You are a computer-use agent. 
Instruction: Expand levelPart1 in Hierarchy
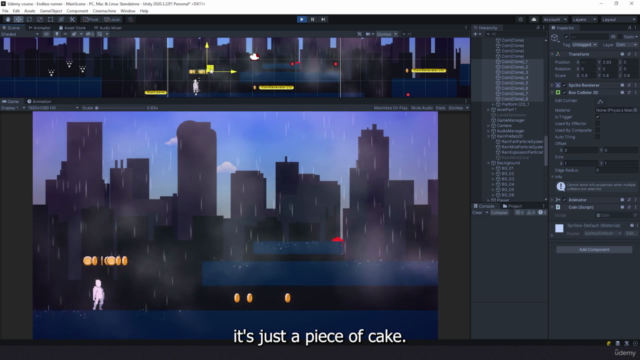coord(489,110)
